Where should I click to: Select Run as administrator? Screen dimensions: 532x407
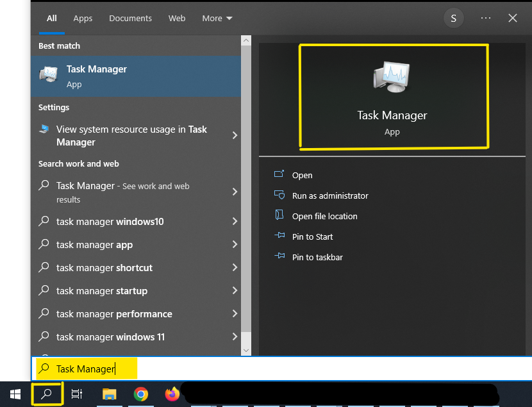330,195
